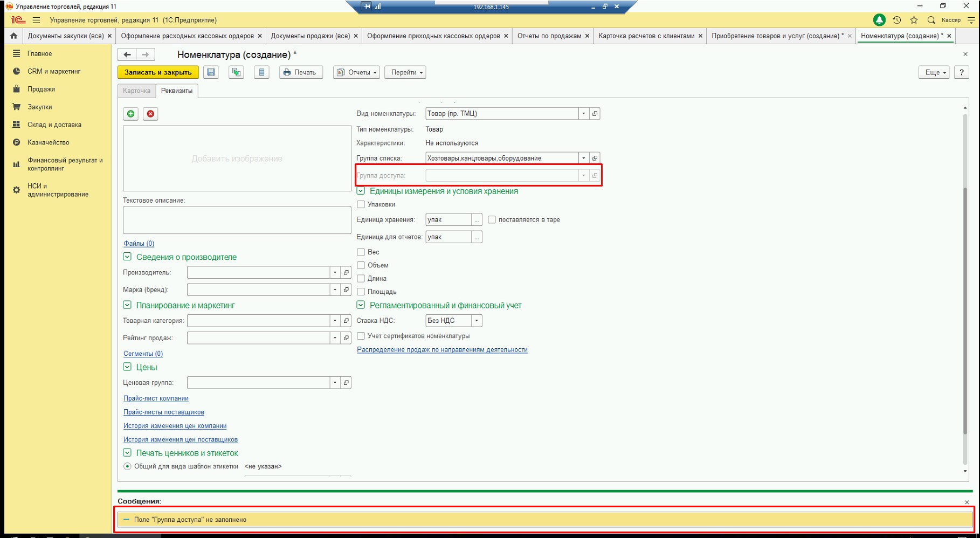This screenshot has height=538, width=980.
Task: Open the Ставка НДС dropdown
Action: (x=477, y=321)
